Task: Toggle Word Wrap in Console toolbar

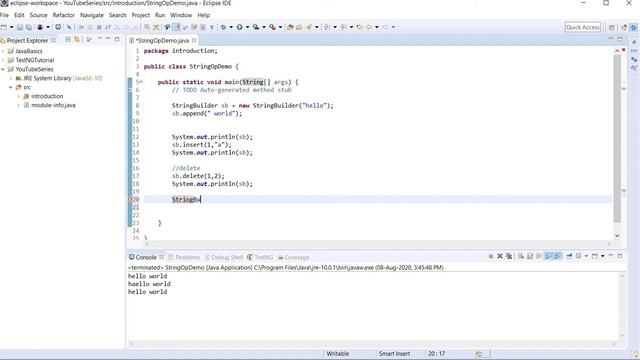Action: click(x=539, y=256)
